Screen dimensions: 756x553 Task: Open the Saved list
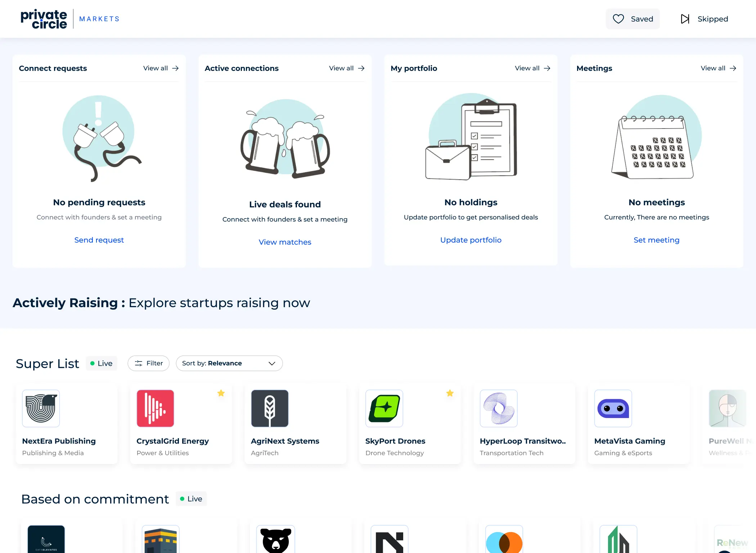633,19
